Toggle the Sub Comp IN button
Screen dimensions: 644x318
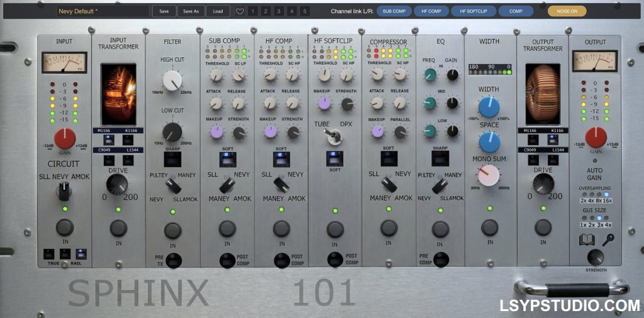point(227,229)
